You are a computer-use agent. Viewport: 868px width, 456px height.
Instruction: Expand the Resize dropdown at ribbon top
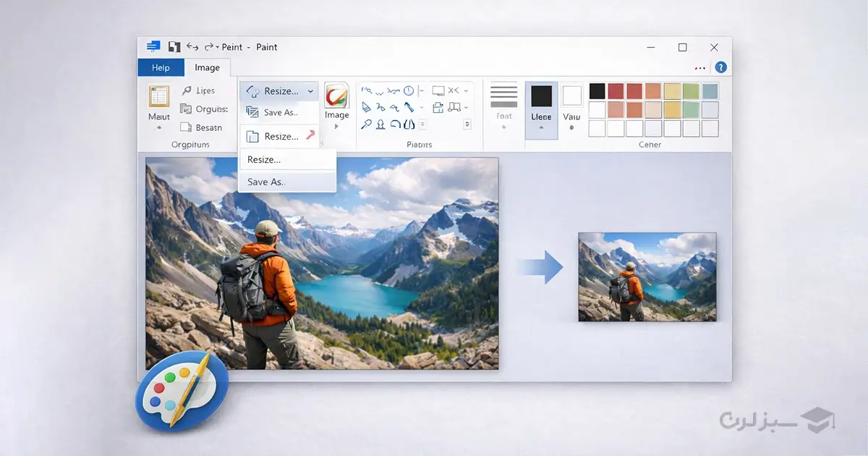point(310,91)
